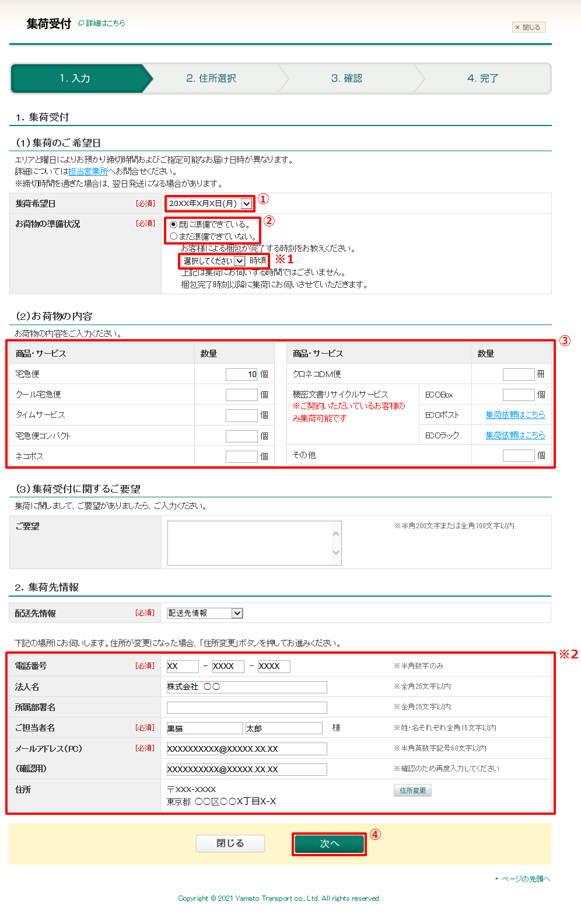Click the 宅急便 quantity field
The height and width of the screenshot is (924, 581).
click(x=242, y=374)
